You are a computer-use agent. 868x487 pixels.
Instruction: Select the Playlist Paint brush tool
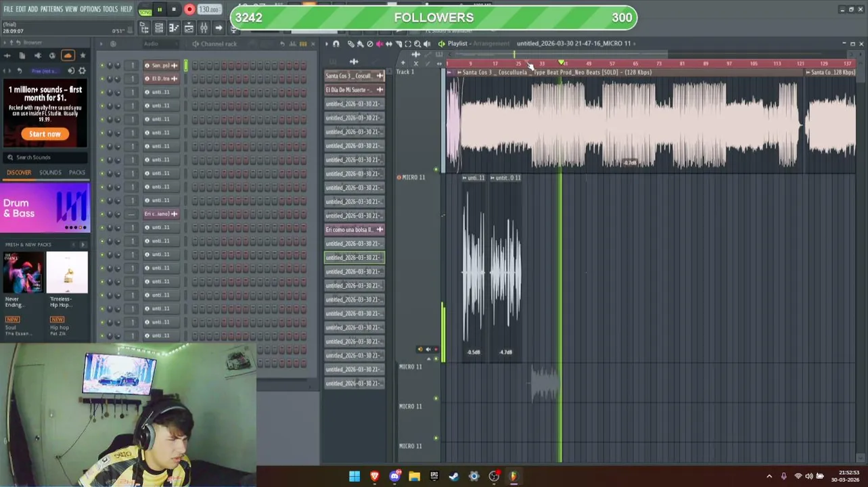tap(360, 44)
